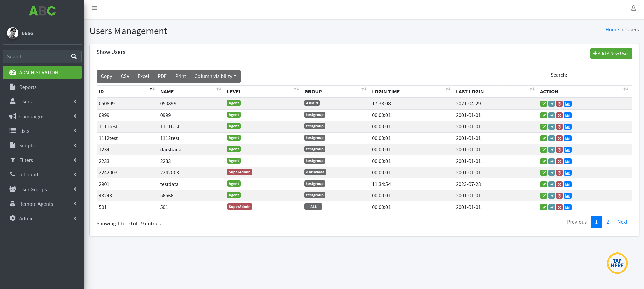
Task: Open the blue chart stats icon for 1112test
Action: click(x=568, y=138)
